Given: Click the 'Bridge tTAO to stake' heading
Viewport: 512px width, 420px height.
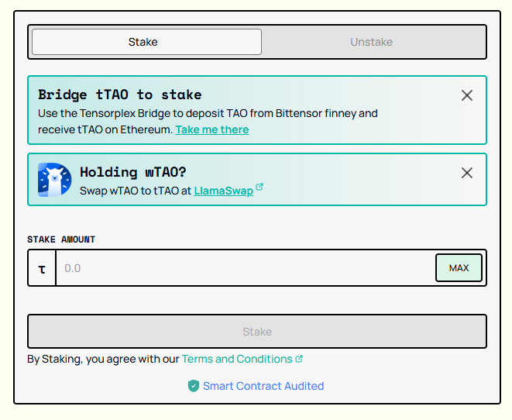Looking at the screenshot, I should pos(119,95).
